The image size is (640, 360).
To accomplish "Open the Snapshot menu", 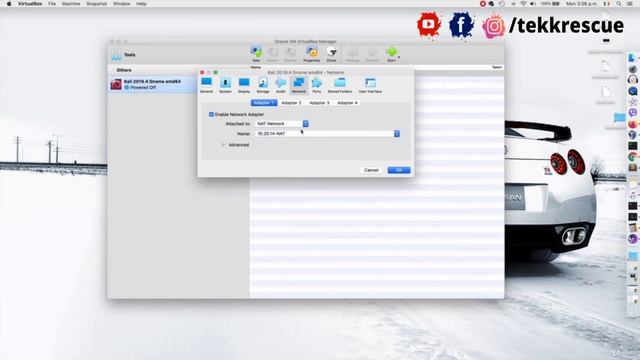I will [x=97, y=4].
